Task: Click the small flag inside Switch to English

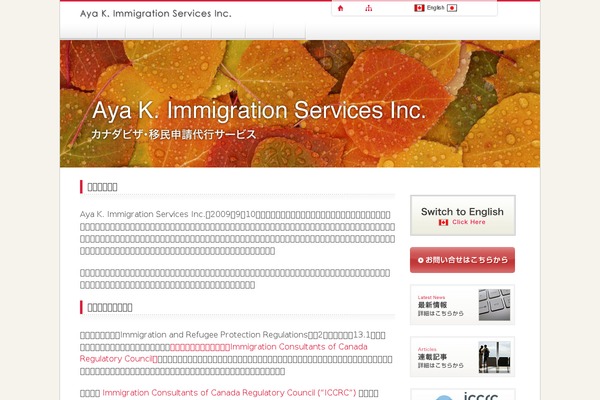Action: [443, 223]
